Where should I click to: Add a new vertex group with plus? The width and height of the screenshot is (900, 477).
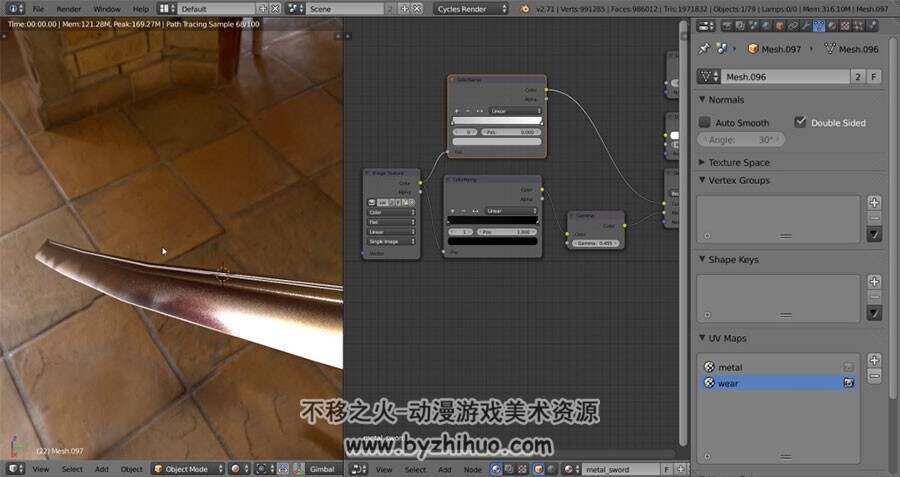(874, 202)
